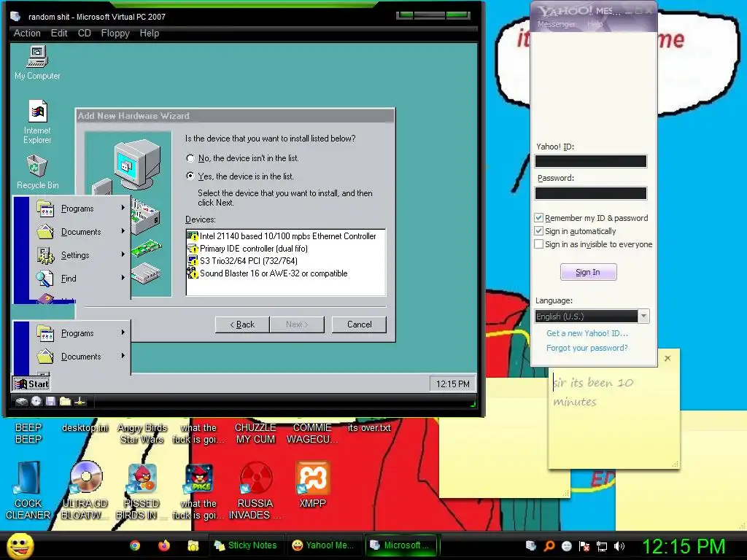Click the gray smiley face tray icon

[566, 545]
